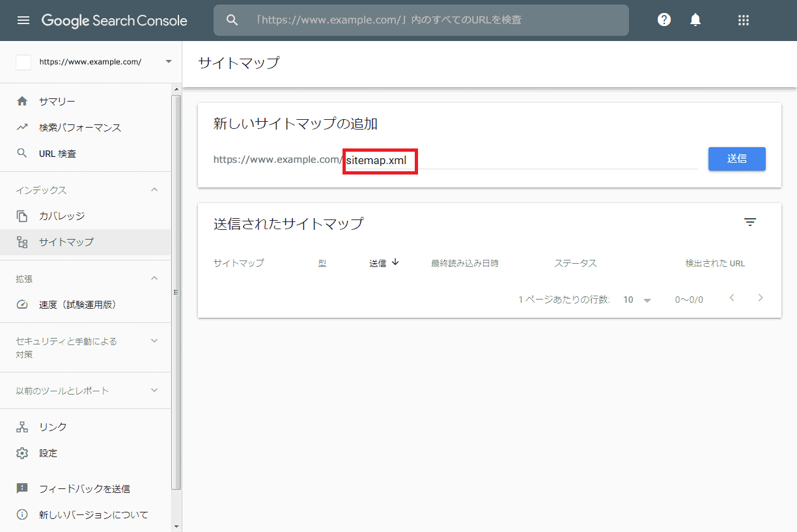
Task: Collapse the インデックス section
Action: pos(154,189)
